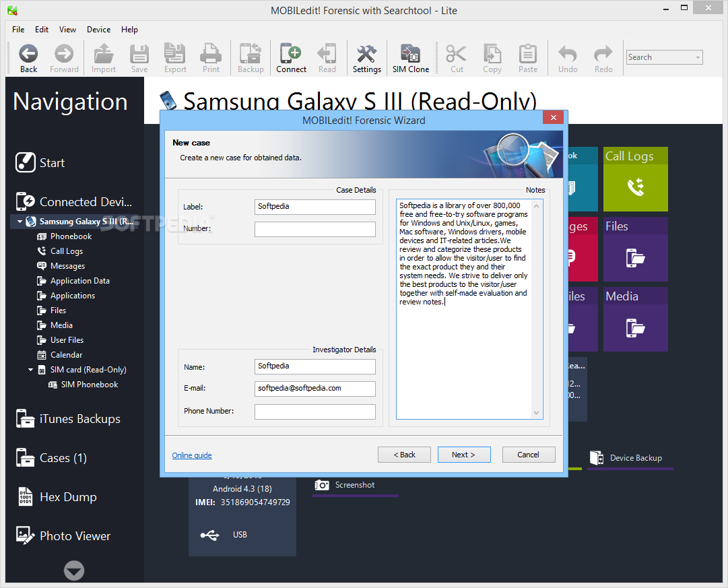Open the Edit menu
Image resolution: width=728 pixels, height=588 pixels.
click(x=41, y=29)
